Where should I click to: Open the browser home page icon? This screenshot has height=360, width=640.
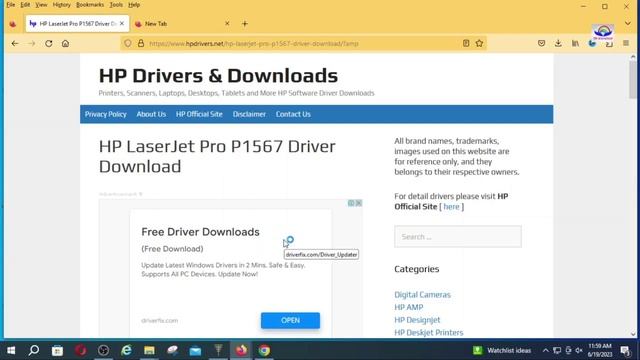pos(65,43)
